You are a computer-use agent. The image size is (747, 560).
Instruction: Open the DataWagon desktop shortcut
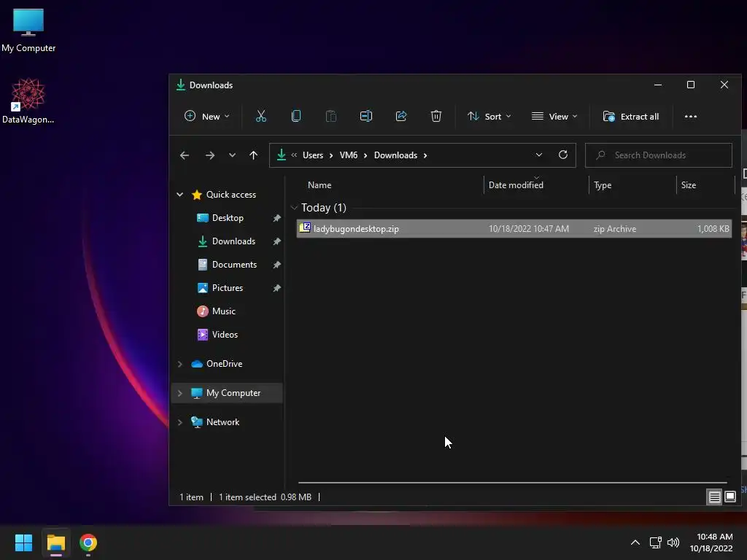pyautogui.click(x=28, y=101)
